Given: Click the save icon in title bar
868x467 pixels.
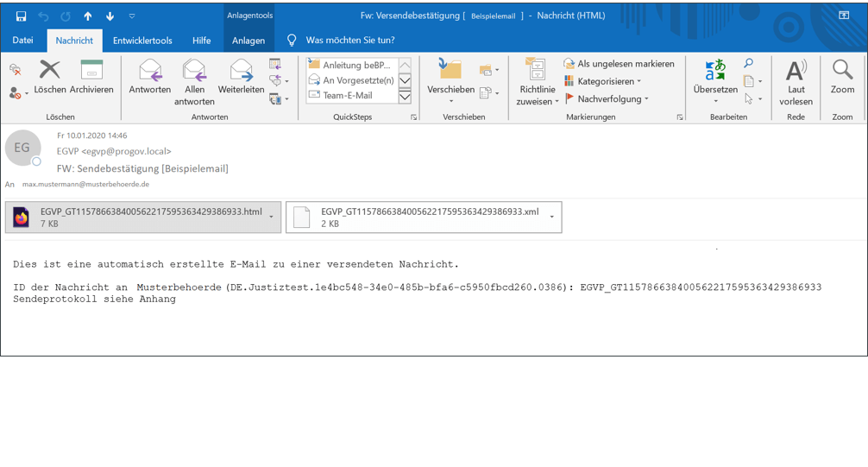Looking at the screenshot, I should (21, 16).
